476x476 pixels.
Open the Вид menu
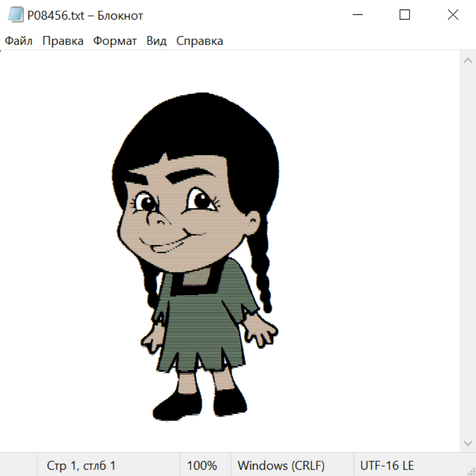click(x=156, y=41)
